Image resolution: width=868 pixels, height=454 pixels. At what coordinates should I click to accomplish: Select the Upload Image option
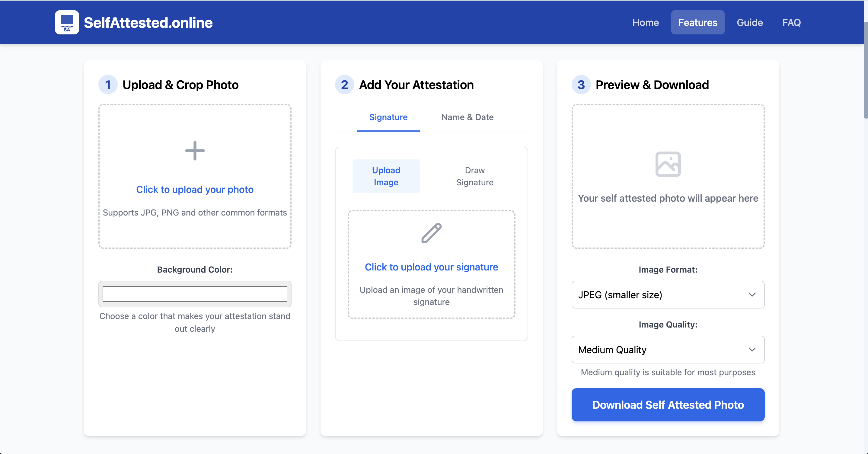click(x=386, y=176)
